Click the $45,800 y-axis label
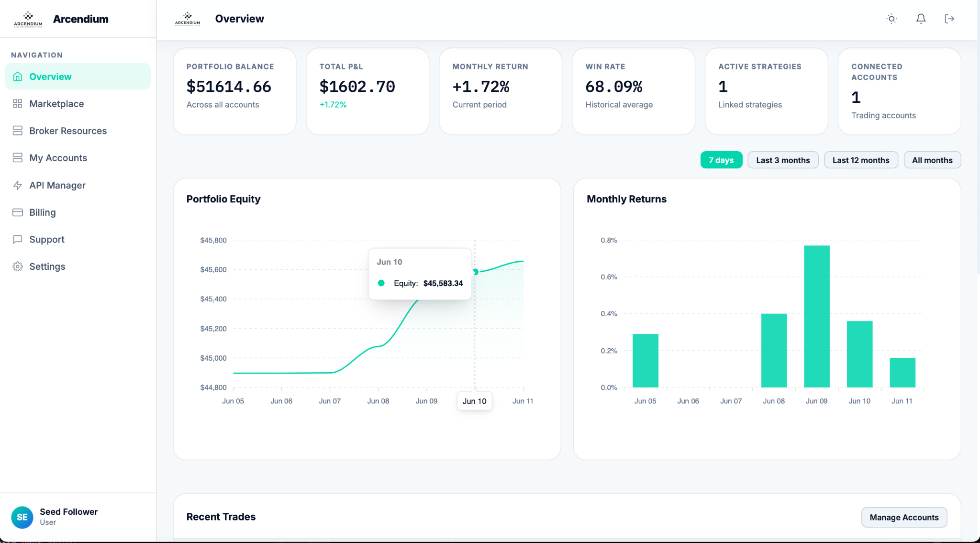980x543 pixels. [213, 240]
